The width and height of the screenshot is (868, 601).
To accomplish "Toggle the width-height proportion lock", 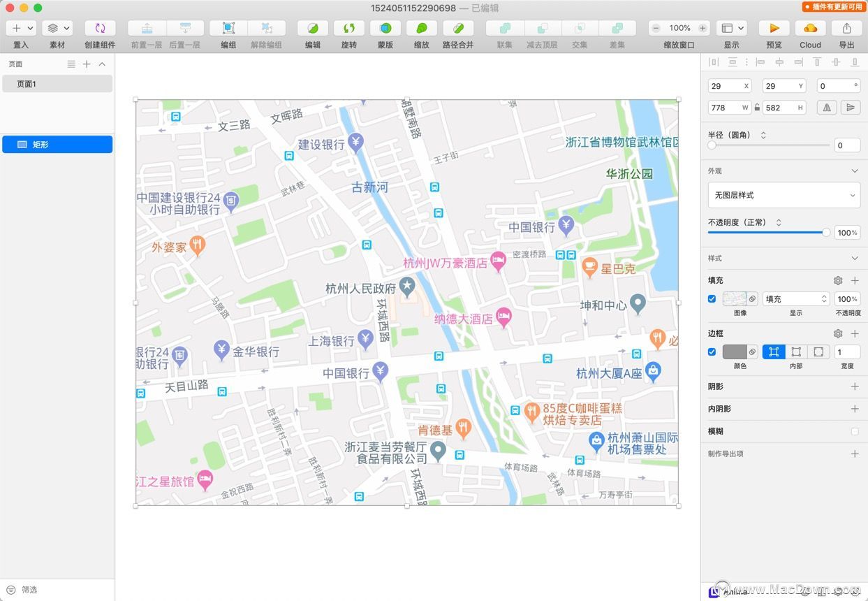I will pyautogui.click(x=757, y=108).
